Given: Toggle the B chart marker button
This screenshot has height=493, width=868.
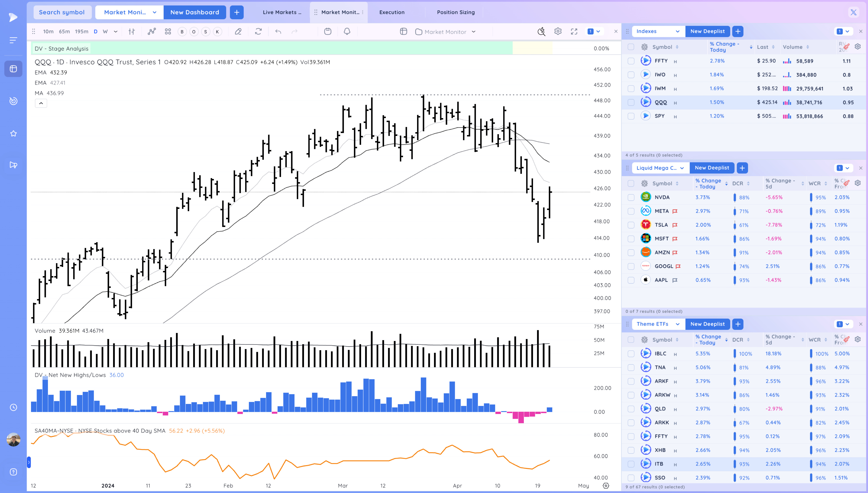Looking at the screenshot, I should 182,32.
